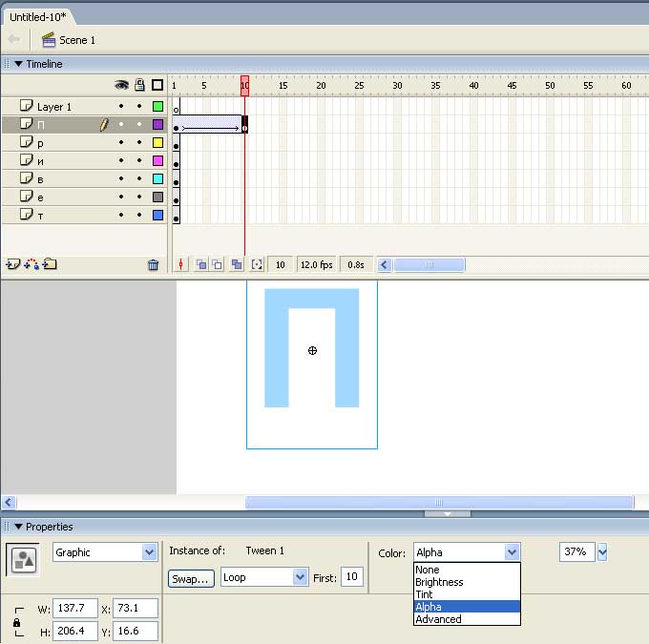Click the Swap... button
Image resolution: width=649 pixels, height=644 pixels.
[x=191, y=578]
